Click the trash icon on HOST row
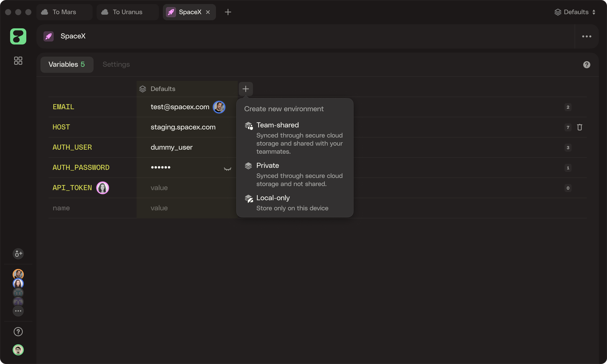Viewport: 607px width, 364px height. 579,127
